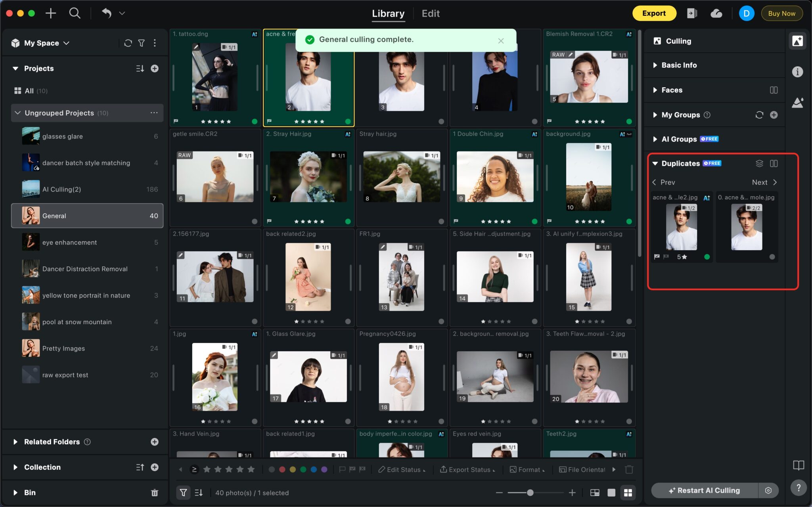Filter by red color label
The image size is (812, 507).
(282, 469)
